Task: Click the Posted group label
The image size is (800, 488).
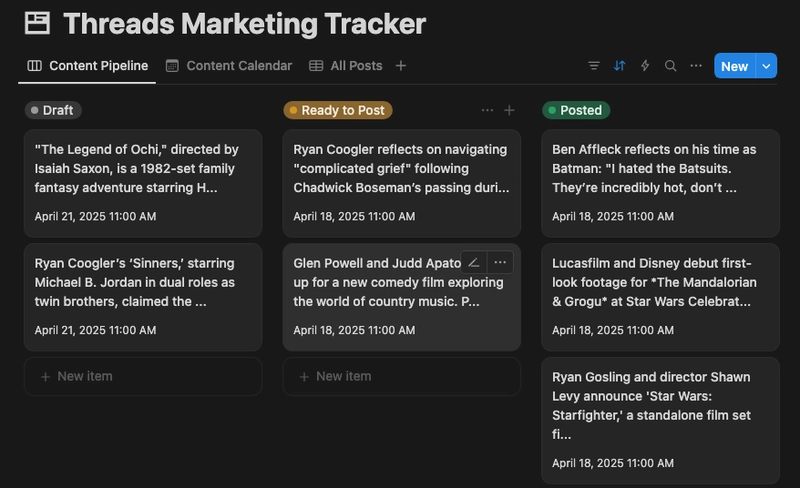Action: tap(576, 110)
